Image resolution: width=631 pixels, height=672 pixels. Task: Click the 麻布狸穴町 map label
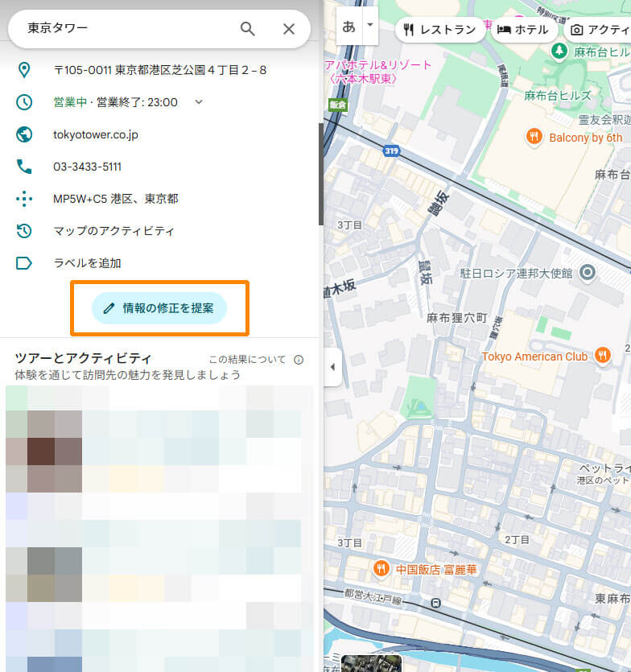(x=456, y=318)
